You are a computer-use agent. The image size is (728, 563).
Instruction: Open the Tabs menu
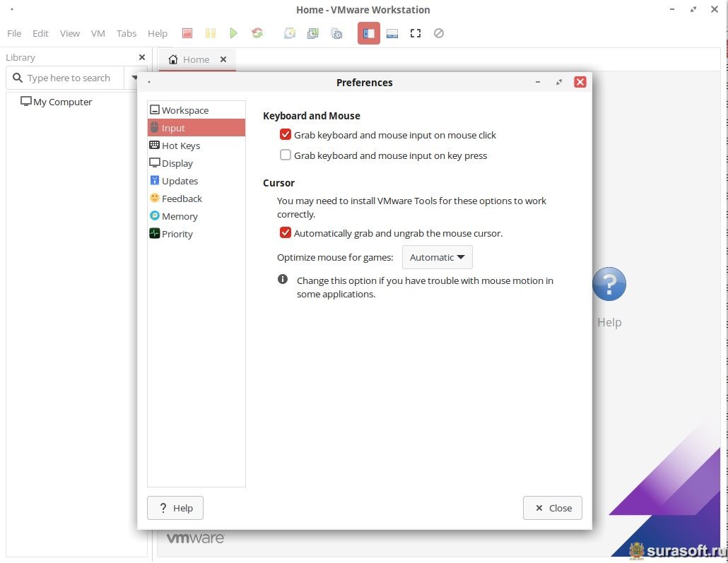click(127, 33)
